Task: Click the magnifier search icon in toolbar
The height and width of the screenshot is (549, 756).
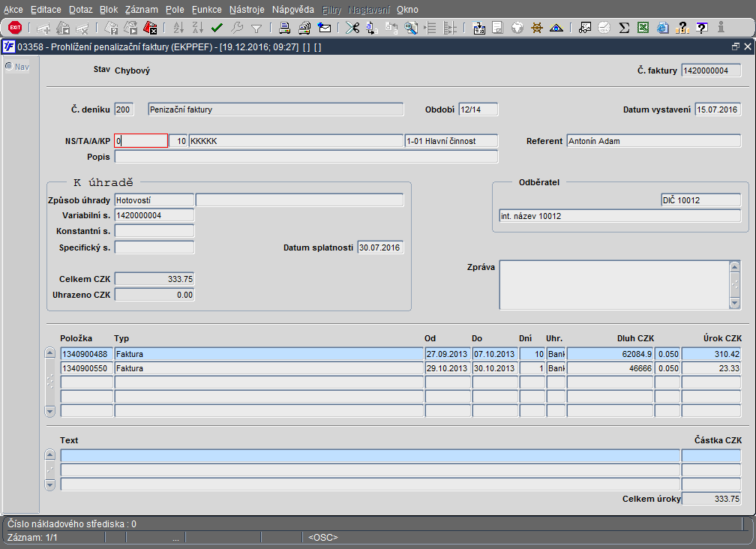Action: 411,28
